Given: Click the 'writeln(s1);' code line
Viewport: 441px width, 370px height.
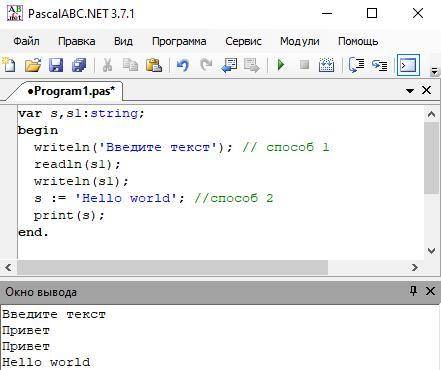Looking at the screenshot, I should [81, 181].
